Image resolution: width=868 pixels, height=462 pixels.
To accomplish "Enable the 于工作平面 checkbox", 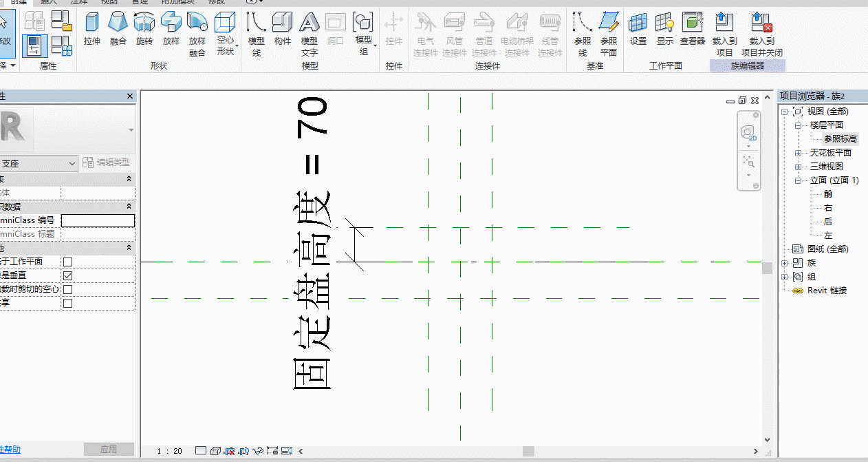I will [68, 262].
